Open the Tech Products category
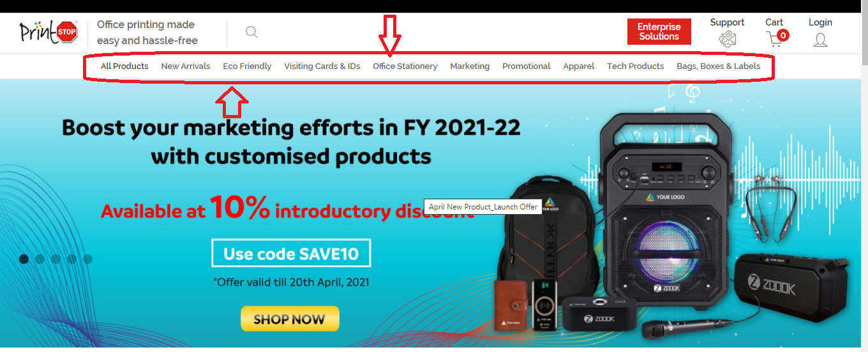The image size is (868, 352). (x=636, y=66)
